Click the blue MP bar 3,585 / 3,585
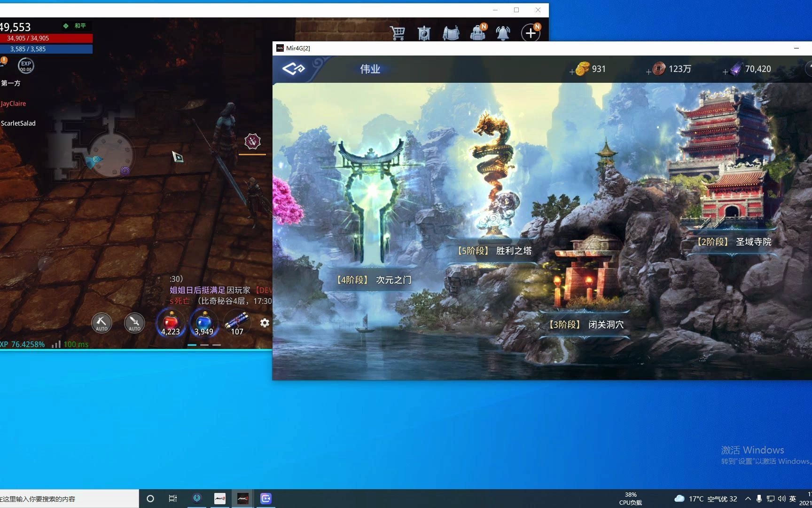812x508 pixels. [46, 49]
